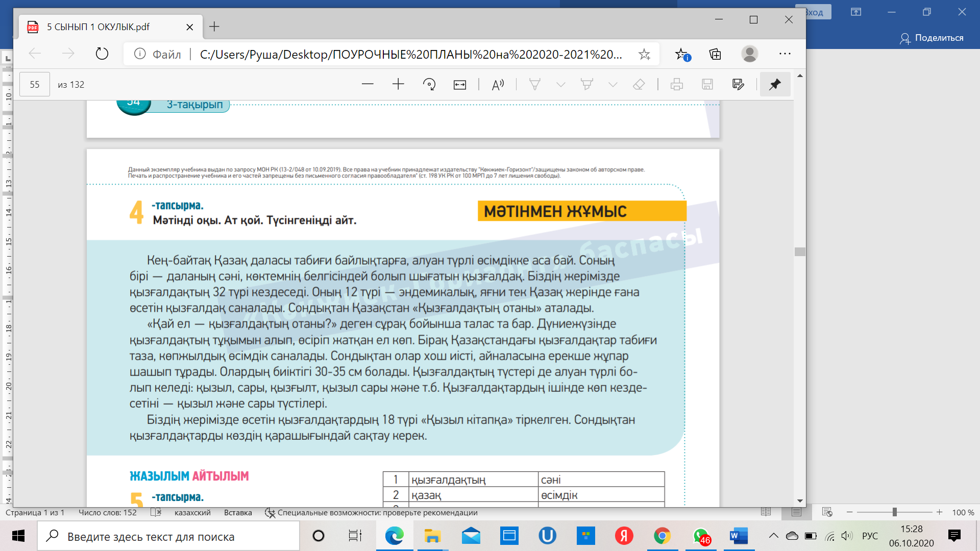Rotate the PDF page

pos(429,85)
